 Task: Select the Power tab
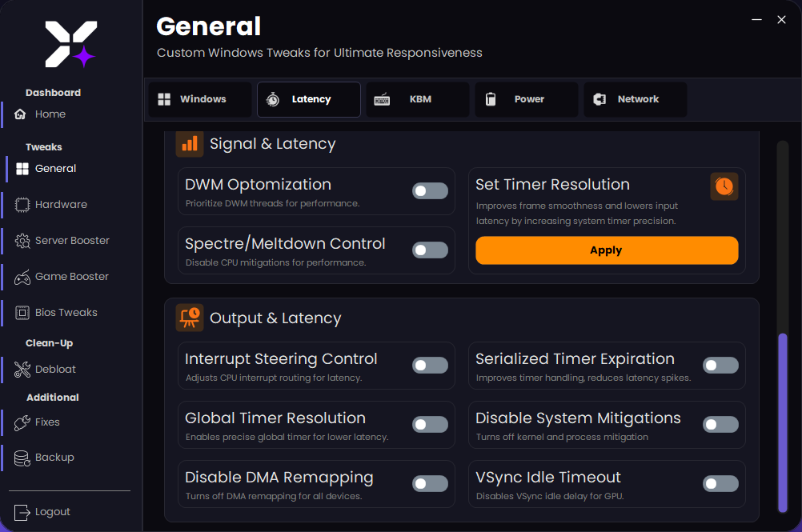pyautogui.click(x=527, y=99)
